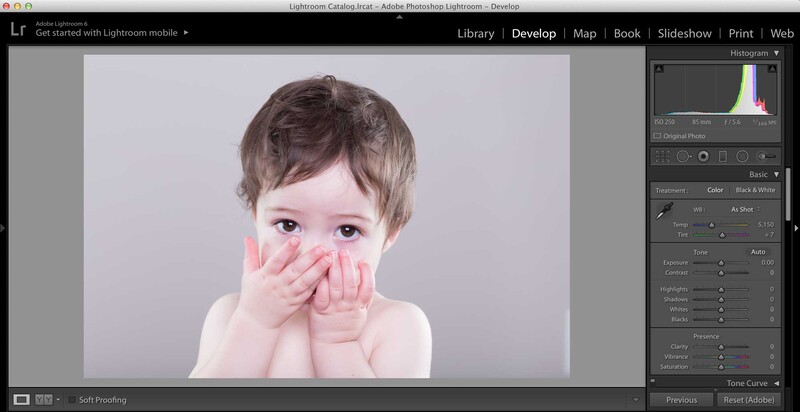The height and width of the screenshot is (412, 800).
Task: Click the Highlights slider handle
Action: [x=721, y=290]
